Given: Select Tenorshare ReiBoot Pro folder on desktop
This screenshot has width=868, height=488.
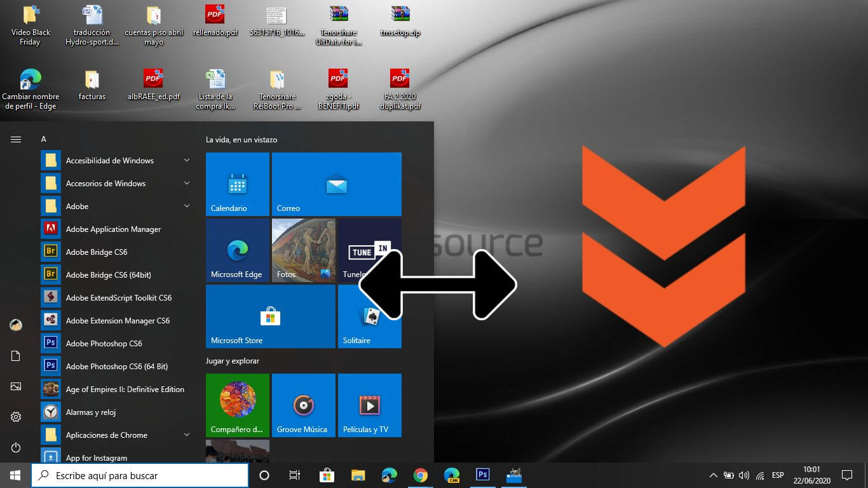Looking at the screenshot, I should 277,90.
